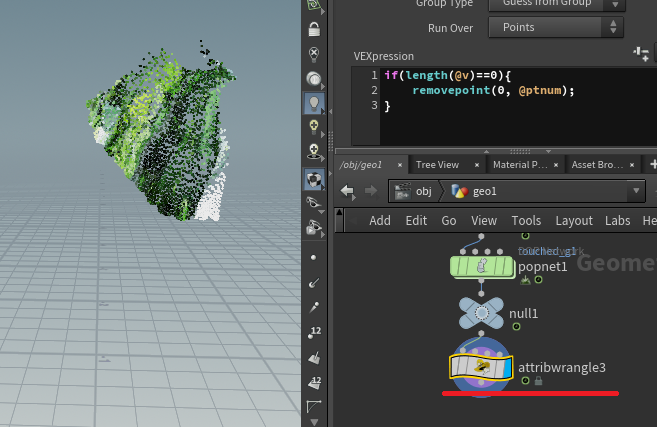
Task: Click the primitive hulls corner icon
Action: point(314,406)
